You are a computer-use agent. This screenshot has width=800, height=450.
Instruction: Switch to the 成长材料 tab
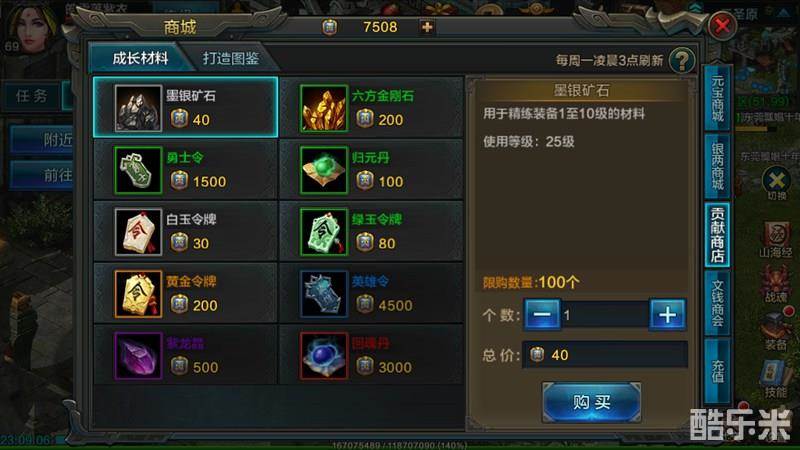tap(140, 58)
